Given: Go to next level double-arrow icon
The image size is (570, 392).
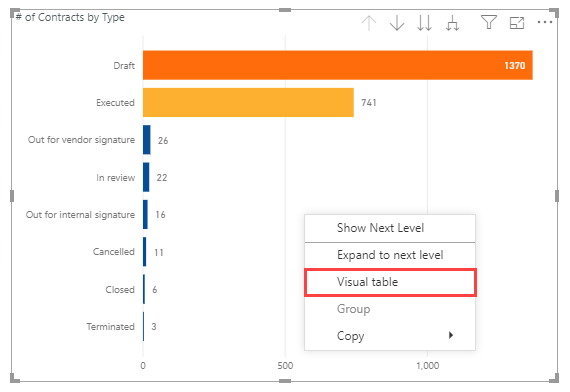Looking at the screenshot, I should [x=424, y=23].
